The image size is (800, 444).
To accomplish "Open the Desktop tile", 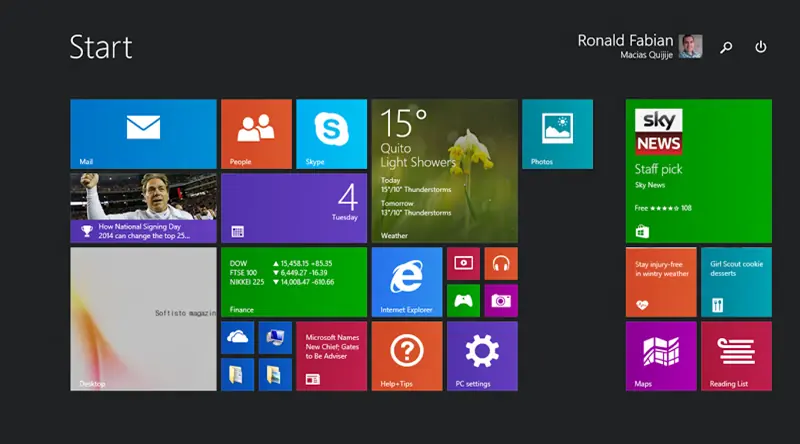I will click(143, 319).
